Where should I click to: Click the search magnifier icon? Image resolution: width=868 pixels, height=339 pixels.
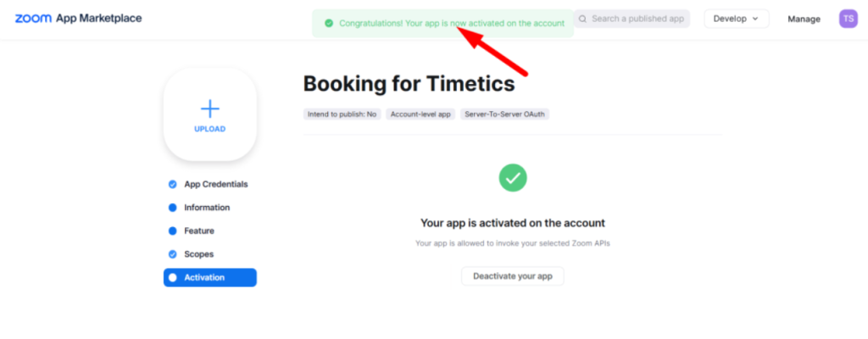pos(582,19)
